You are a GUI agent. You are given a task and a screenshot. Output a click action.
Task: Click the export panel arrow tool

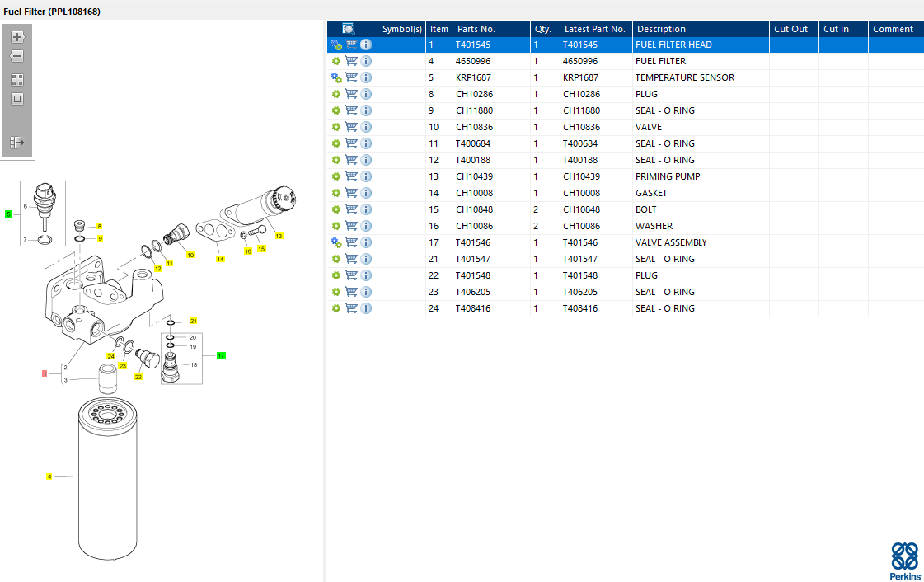(17, 142)
